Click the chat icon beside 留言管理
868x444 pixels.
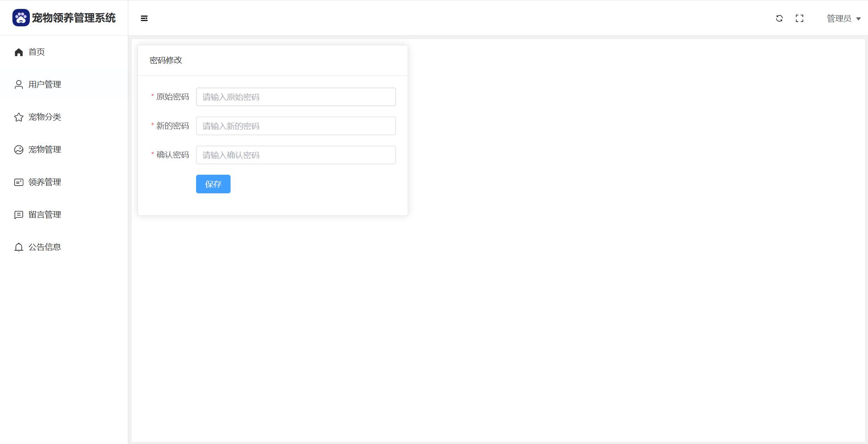click(x=19, y=215)
